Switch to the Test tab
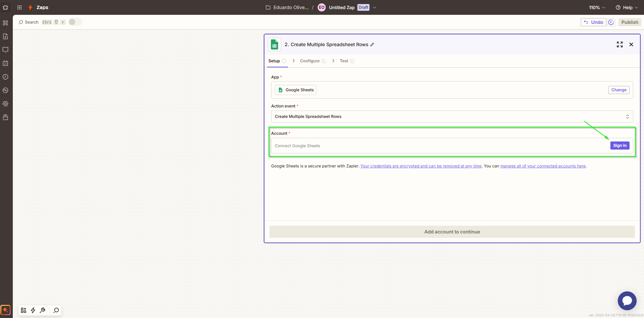 347,61
